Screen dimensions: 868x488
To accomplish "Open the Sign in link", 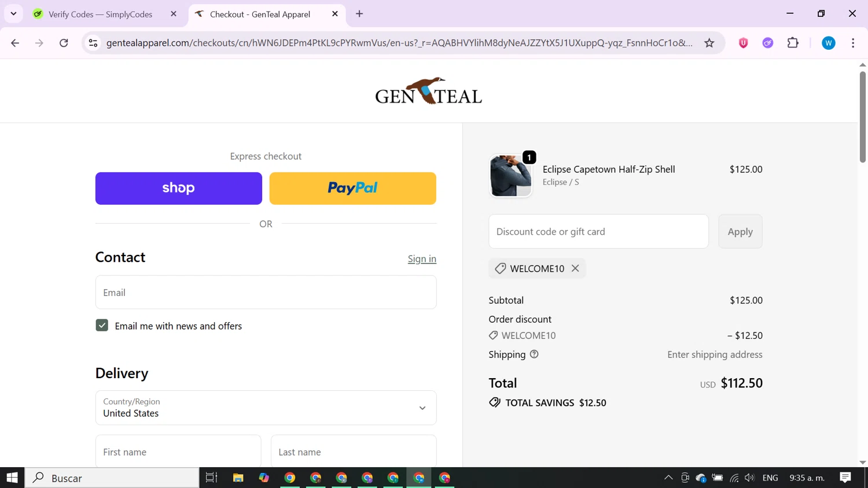I will 422,259.
